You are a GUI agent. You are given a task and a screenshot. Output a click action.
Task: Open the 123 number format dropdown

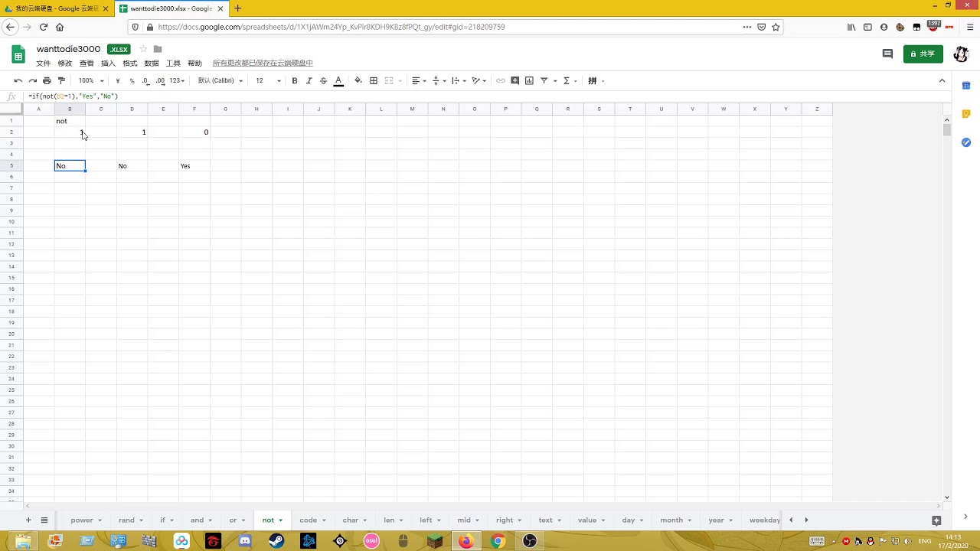(x=177, y=80)
